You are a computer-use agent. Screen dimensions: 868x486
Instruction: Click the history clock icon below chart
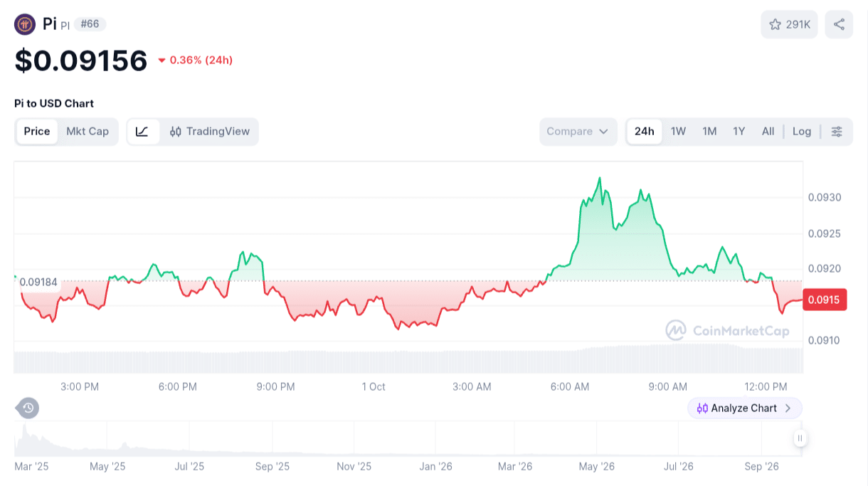coord(28,408)
